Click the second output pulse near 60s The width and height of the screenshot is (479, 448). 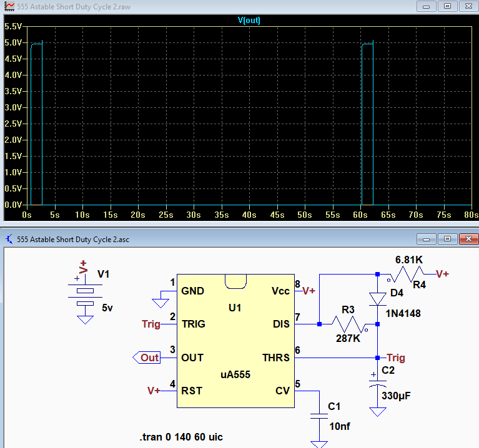click(367, 122)
